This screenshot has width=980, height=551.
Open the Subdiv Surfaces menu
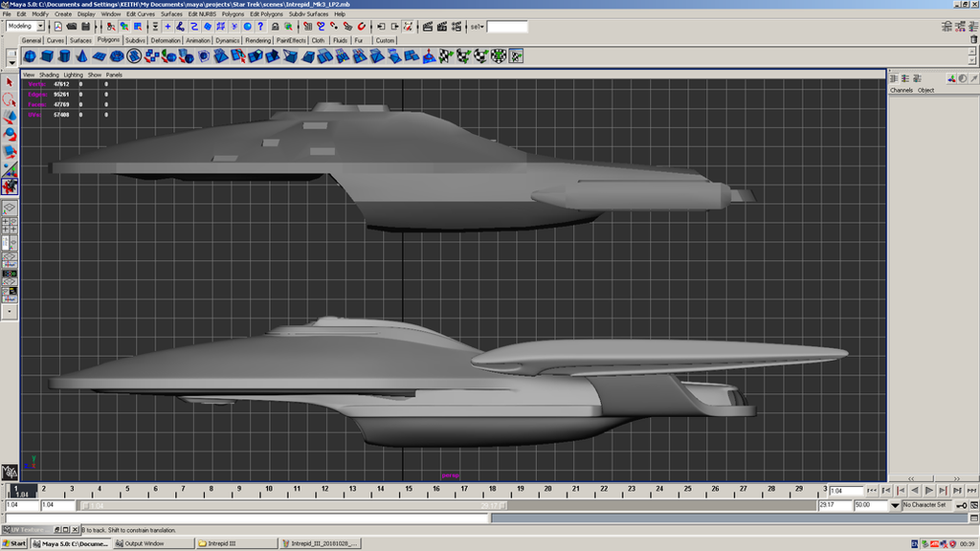tap(308, 13)
